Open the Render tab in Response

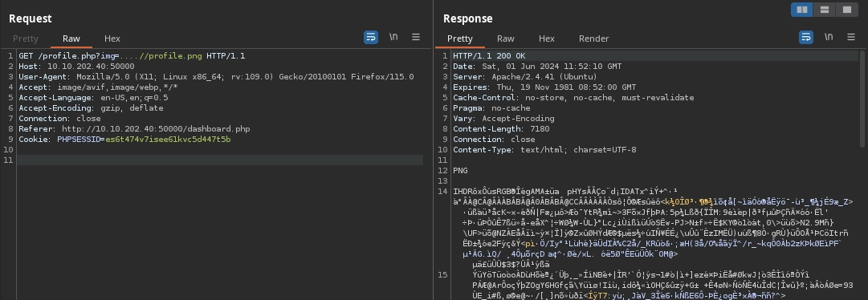[593, 39]
